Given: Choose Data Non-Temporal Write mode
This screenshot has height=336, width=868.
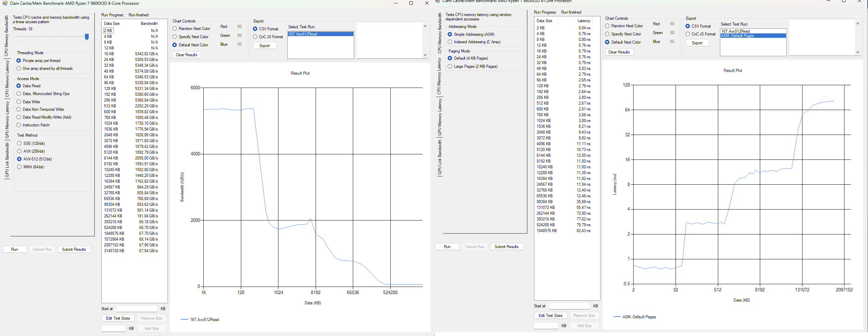Looking at the screenshot, I should 40,109.
